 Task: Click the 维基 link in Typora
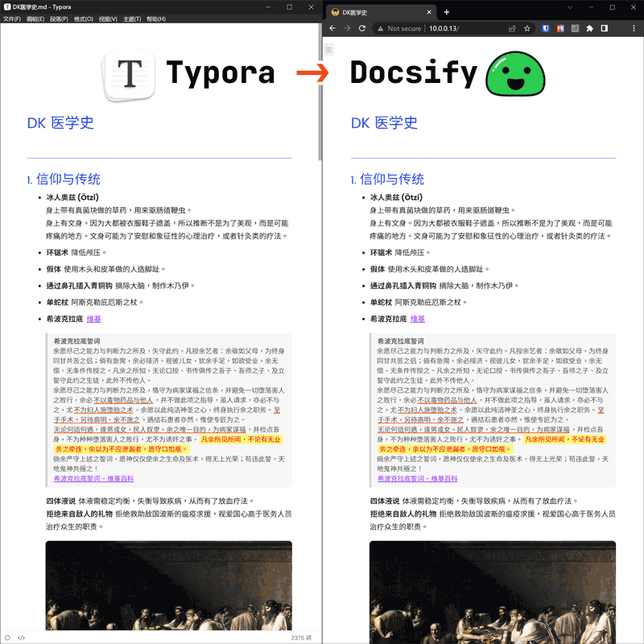tap(93, 319)
